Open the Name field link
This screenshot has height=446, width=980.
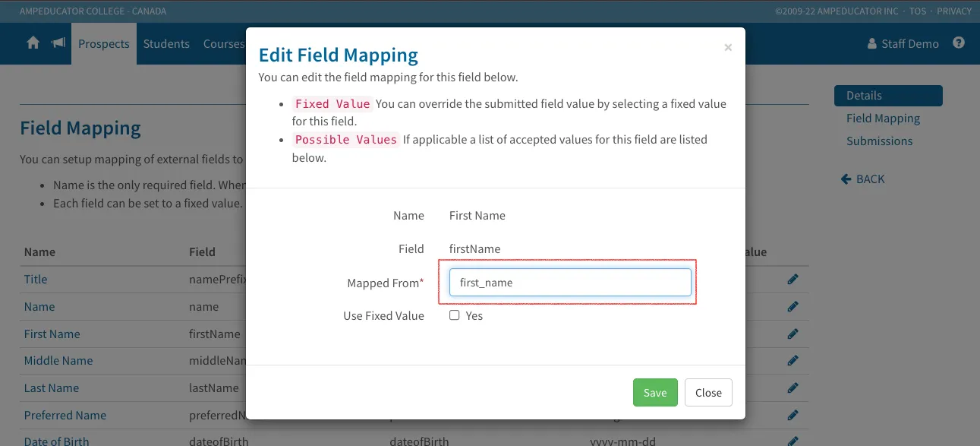pyautogui.click(x=39, y=307)
